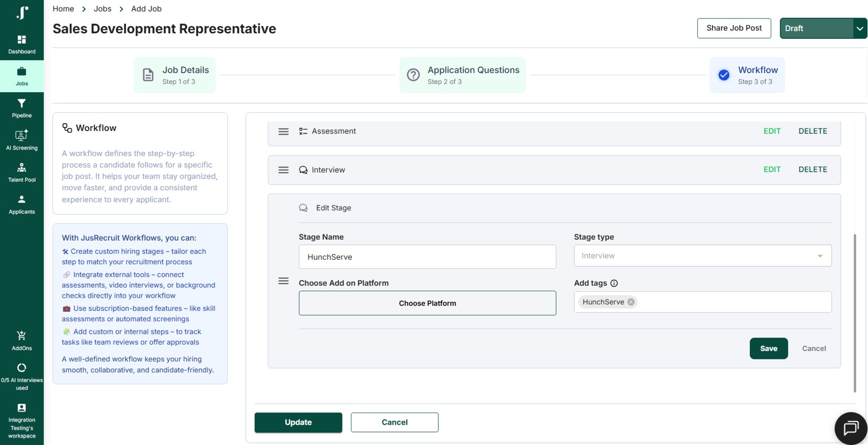The width and height of the screenshot is (868, 445).
Task: Focus the Stage Name input field
Action: (x=427, y=257)
